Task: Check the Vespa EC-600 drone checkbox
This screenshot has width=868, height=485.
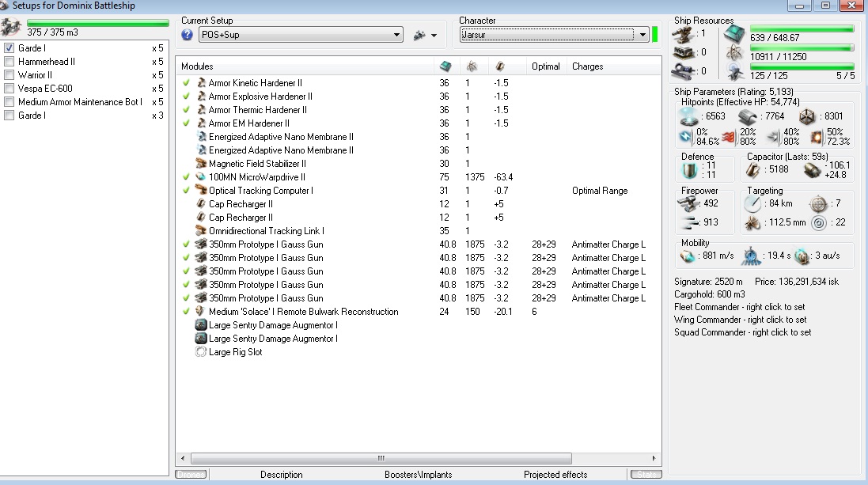Action: click(x=9, y=89)
